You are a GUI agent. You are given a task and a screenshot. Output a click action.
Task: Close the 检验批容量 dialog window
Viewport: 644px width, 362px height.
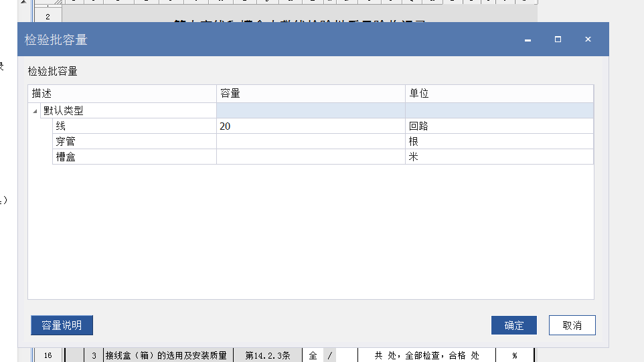[x=588, y=39]
